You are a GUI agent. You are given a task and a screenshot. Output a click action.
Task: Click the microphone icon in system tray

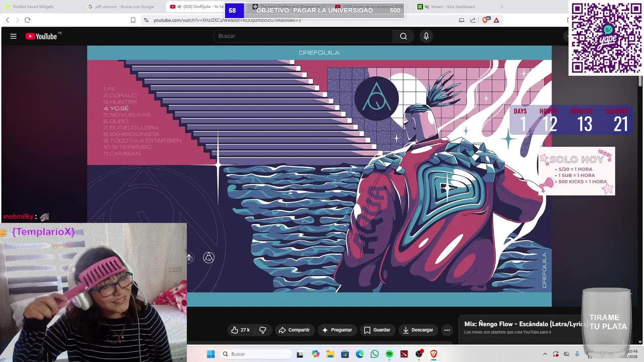tap(577, 354)
